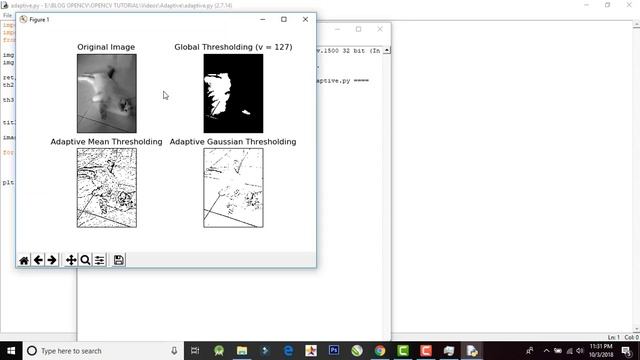Maximize the Python shell window behind
The image size is (640, 360).
[x=358, y=29]
